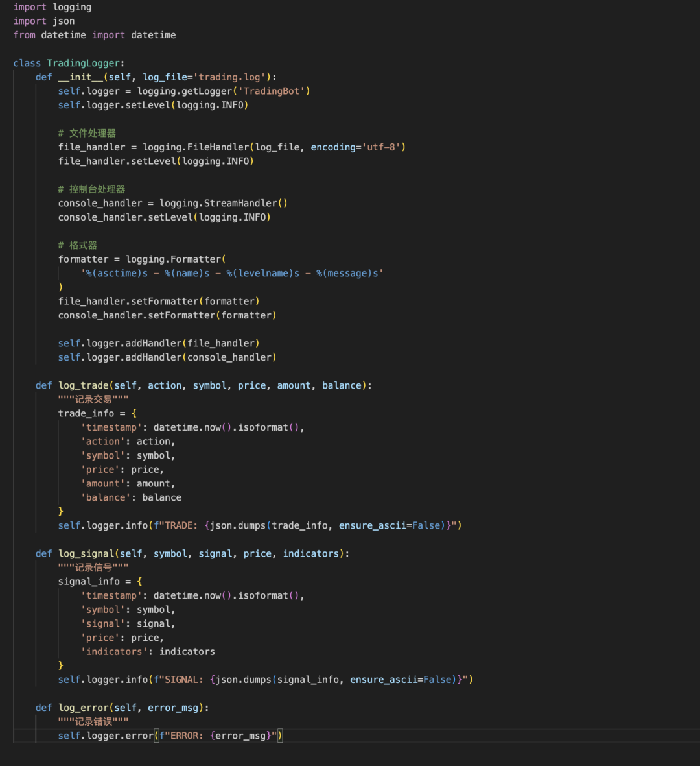Click the self.logger.error line

(170, 736)
